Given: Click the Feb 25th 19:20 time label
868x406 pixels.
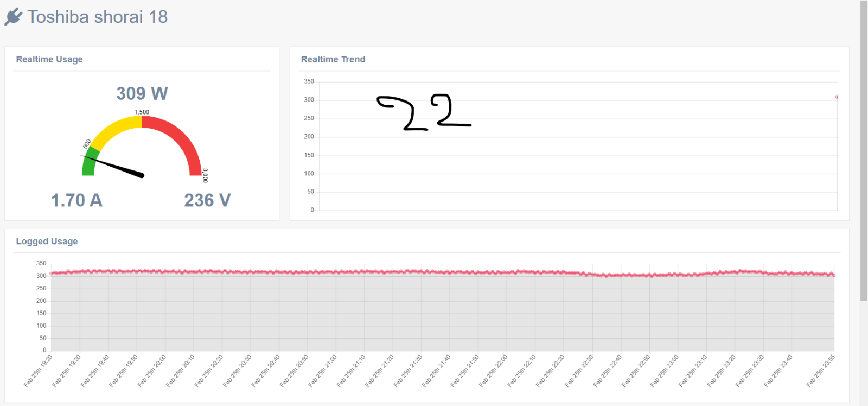Looking at the screenshot, I should tap(38, 371).
